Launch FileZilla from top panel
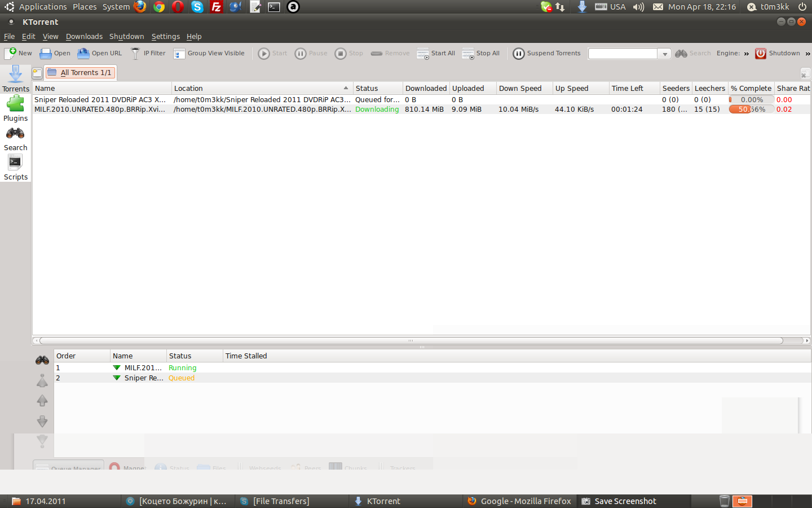The height and width of the screenshot is (508, 812). (x=216, y=7)
